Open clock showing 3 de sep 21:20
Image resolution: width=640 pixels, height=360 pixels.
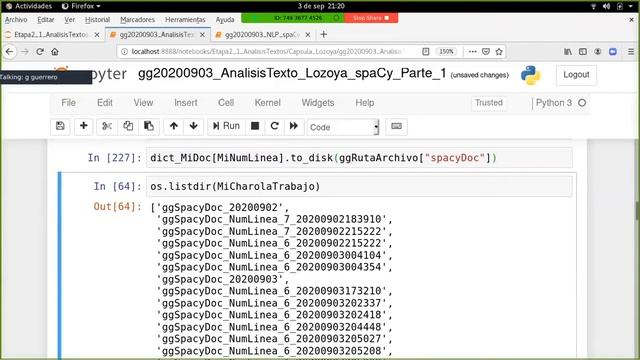(x=321, y=6)
